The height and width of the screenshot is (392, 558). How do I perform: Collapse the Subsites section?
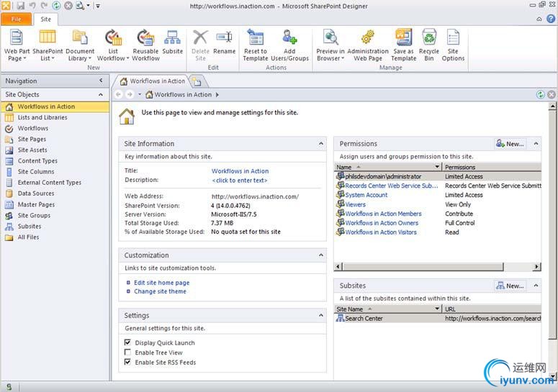pos(536,286)
